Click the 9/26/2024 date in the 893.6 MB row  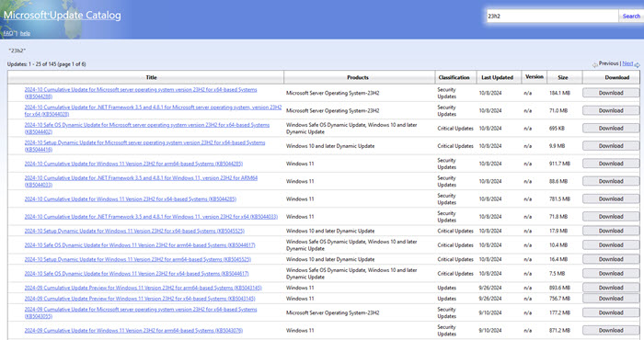point(490,288)
